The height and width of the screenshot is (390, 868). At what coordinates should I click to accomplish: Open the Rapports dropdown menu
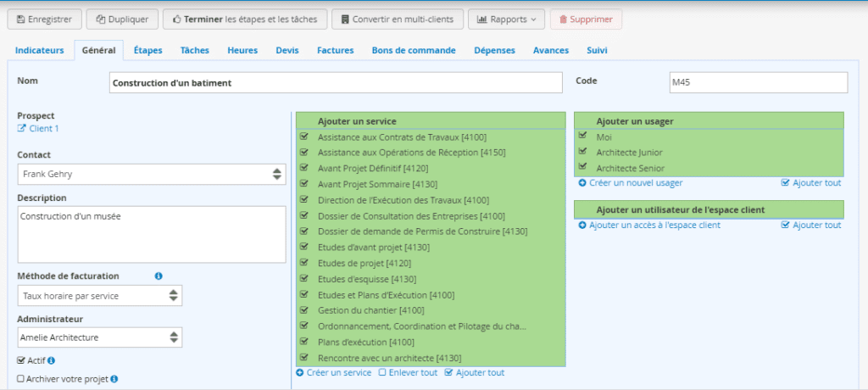pos(507,19)
